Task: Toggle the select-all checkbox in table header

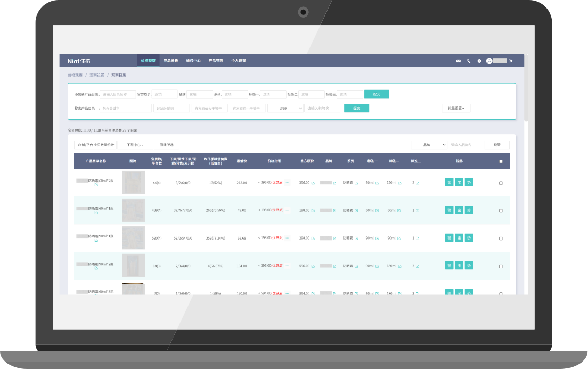Action: [501, 161]
